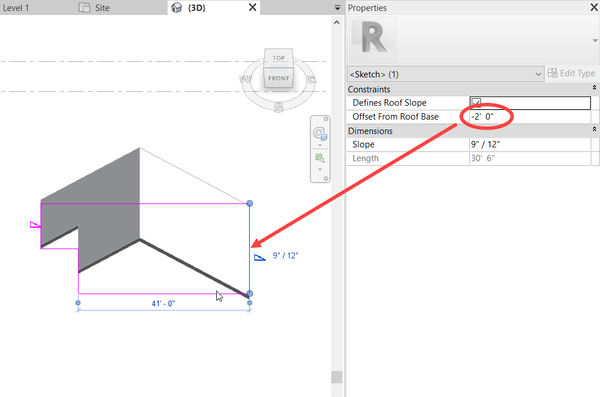Click the W compass direction on ViewCube

[245, 79]
